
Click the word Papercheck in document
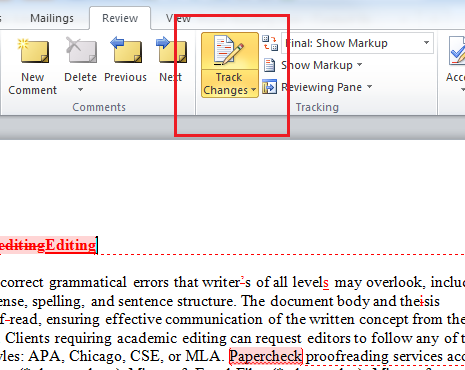pyautogui.click(x=266, y=356)
